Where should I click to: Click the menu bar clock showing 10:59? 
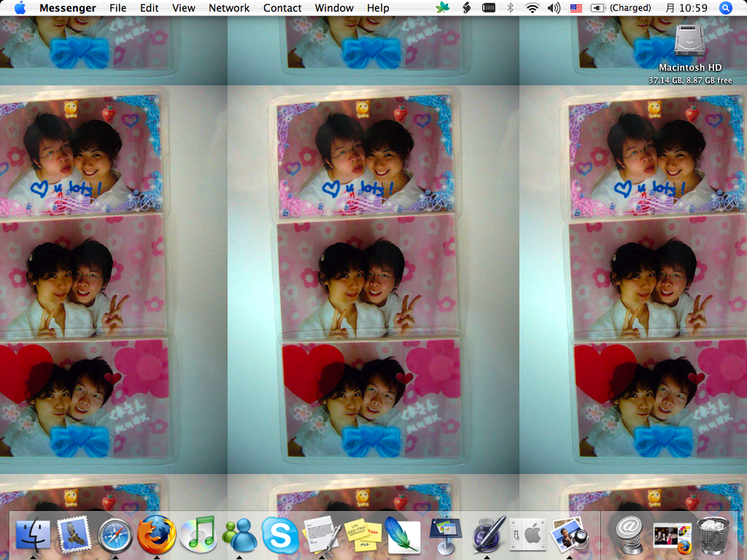click(686, 7)
